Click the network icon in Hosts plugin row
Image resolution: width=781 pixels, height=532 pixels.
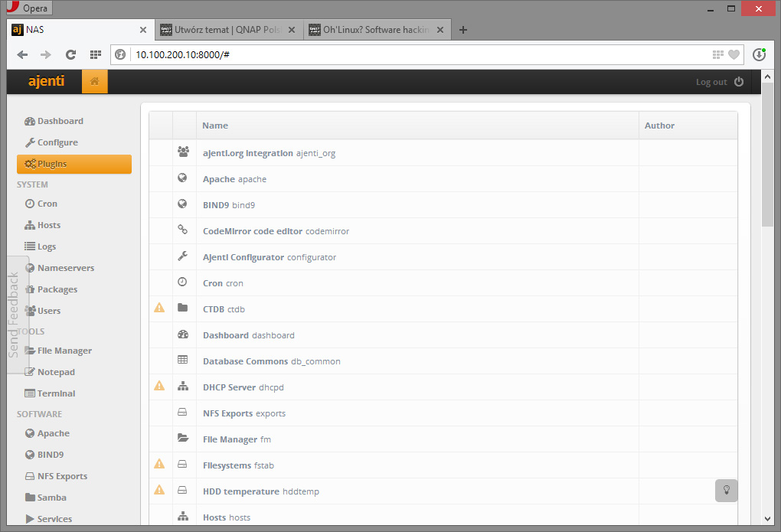183,516
